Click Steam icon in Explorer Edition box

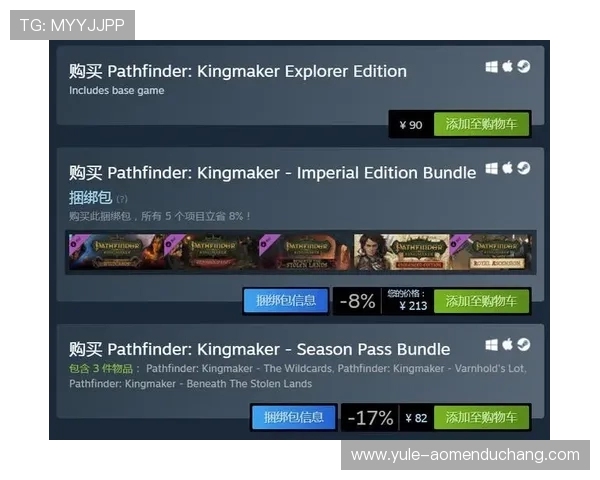524,67
